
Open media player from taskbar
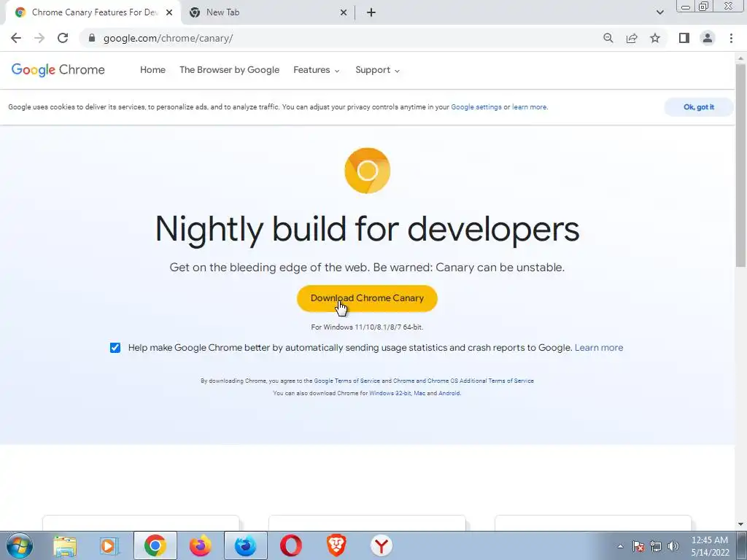tap(109, 545)
